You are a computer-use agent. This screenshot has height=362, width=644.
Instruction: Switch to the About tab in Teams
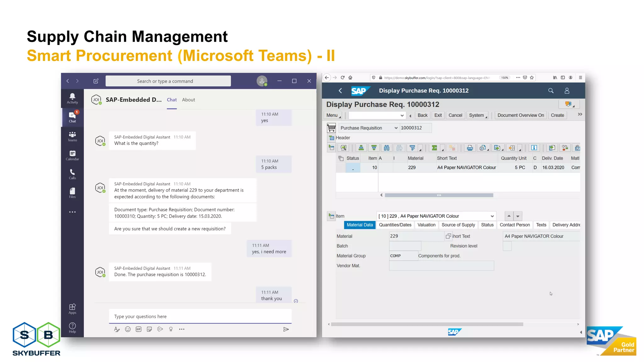(x=188, y=100)
